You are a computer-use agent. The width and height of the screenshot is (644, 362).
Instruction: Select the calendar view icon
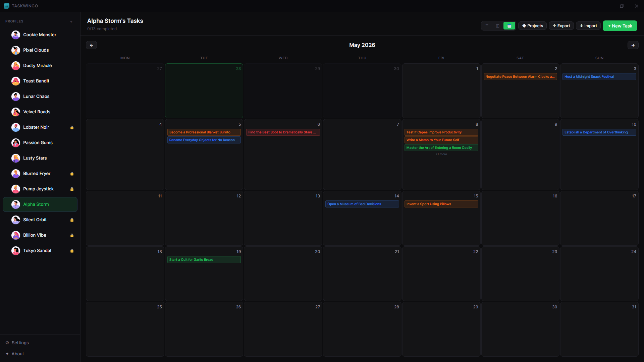(x=509, y=26)
